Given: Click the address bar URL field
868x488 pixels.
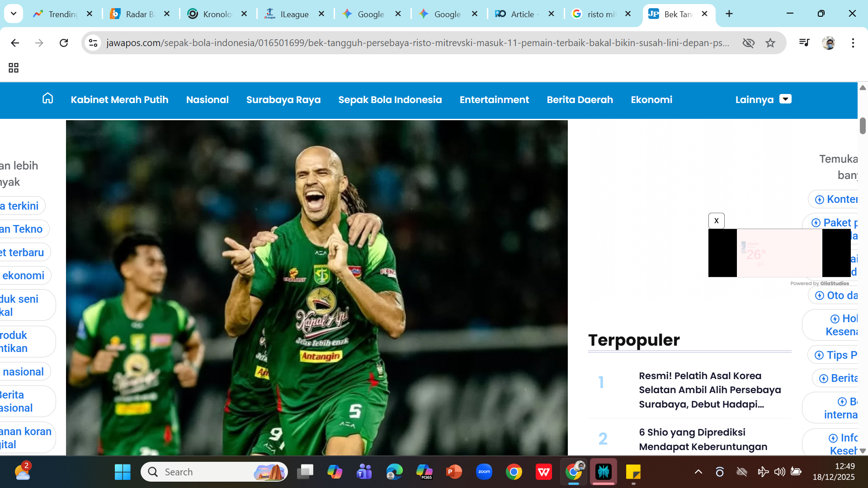Looking at the screenshot, I should tap(418, 43).
